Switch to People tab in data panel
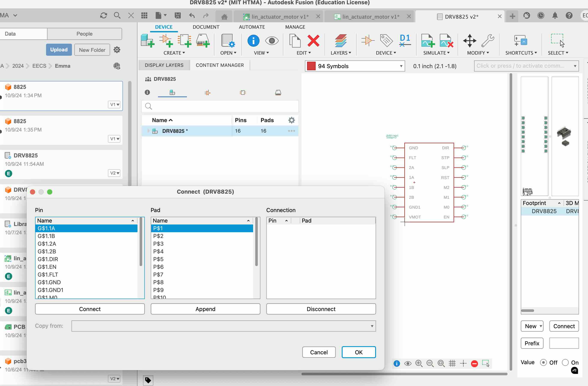This screenshot has width=588, height=386. 85,34
